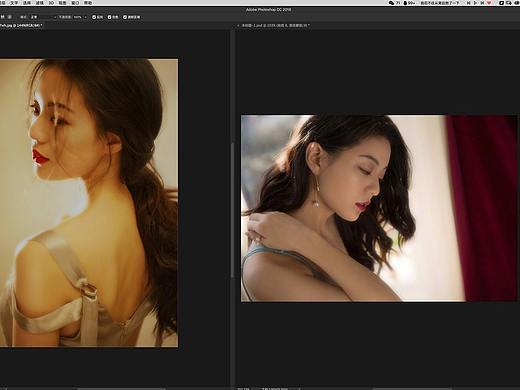Open the 视图 (View) menu
This screenshot has height=390, width=520.
pos(63,3)
